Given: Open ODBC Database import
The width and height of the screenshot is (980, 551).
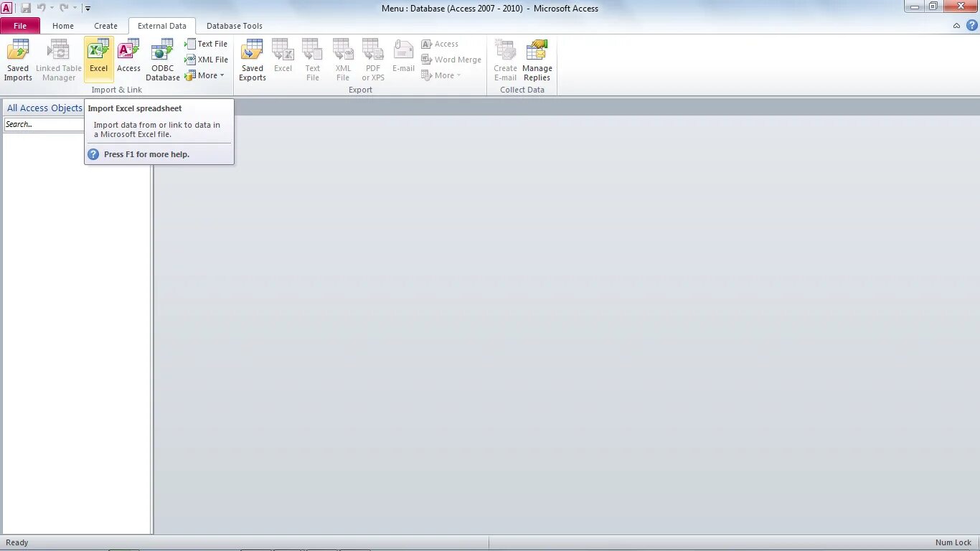Looking at the screenshot, I should click(163, 60).
